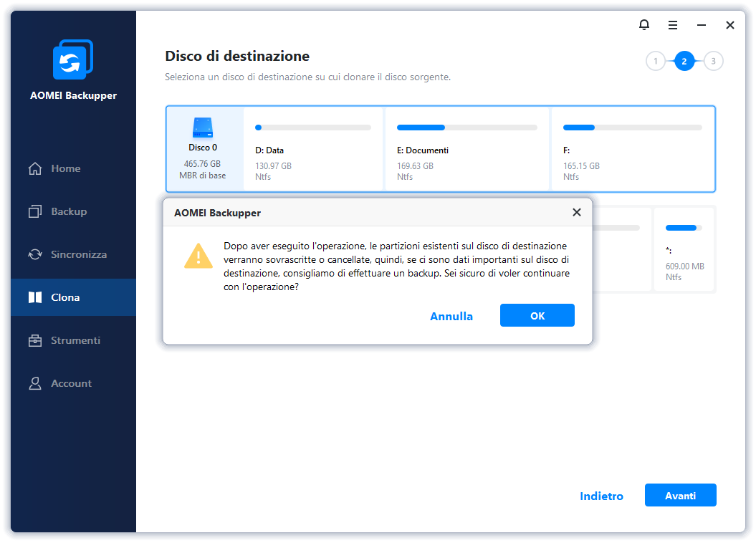
Task: Click the 465.76 GB disk size text
Action: point(202,164)
